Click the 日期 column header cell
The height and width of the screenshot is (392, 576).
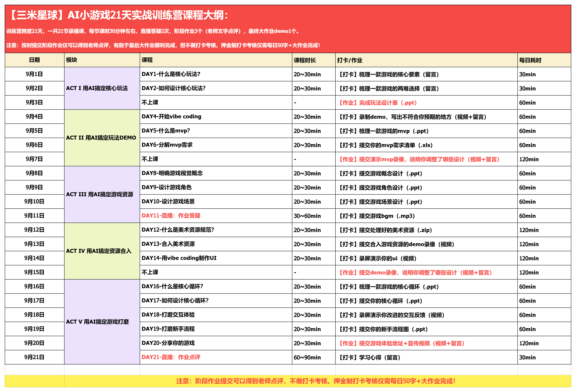(34, 60)
